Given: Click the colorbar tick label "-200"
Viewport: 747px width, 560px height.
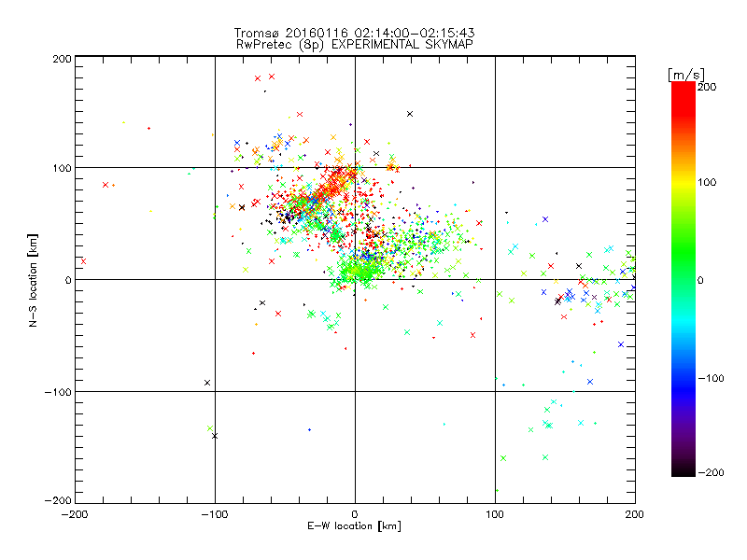Looking at the screenshot, I should click(711, 472).
